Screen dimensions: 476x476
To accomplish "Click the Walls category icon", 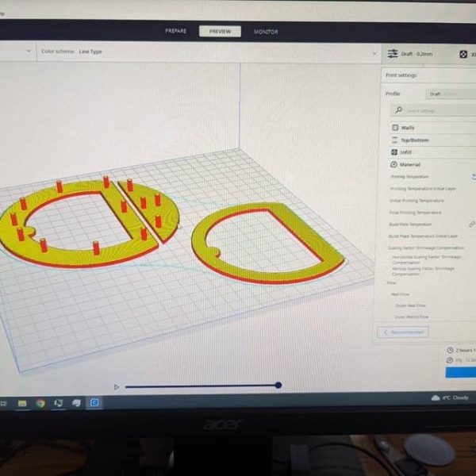I will point(395,128).
